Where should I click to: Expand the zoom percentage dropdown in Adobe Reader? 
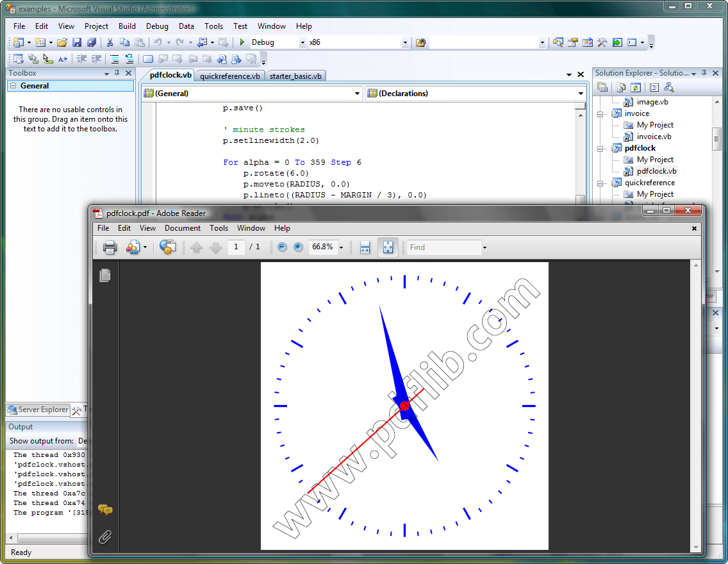pos(341,247)
